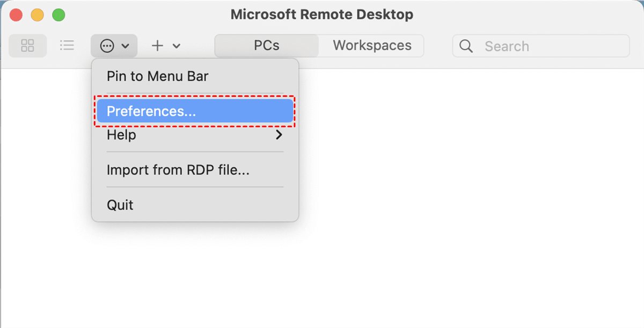This screenshot has height=328, width=644.
Task: Switch to the list view
Action: point(67,46)
